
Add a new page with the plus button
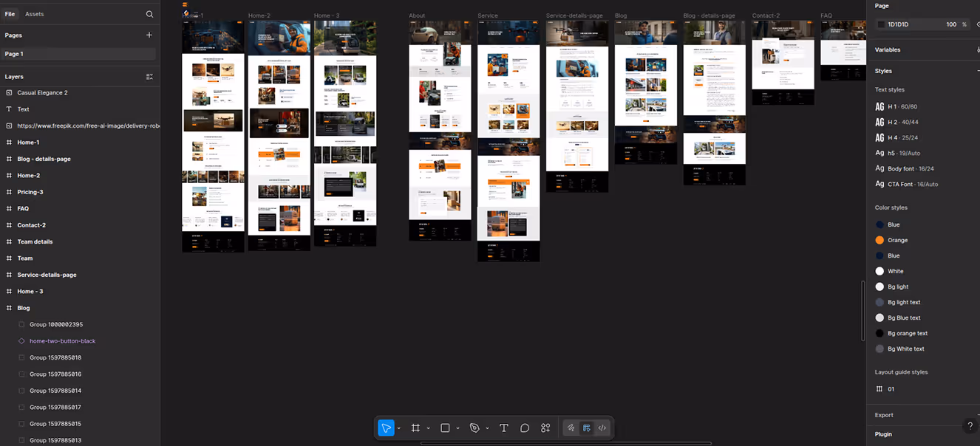[x=149, y=35]
